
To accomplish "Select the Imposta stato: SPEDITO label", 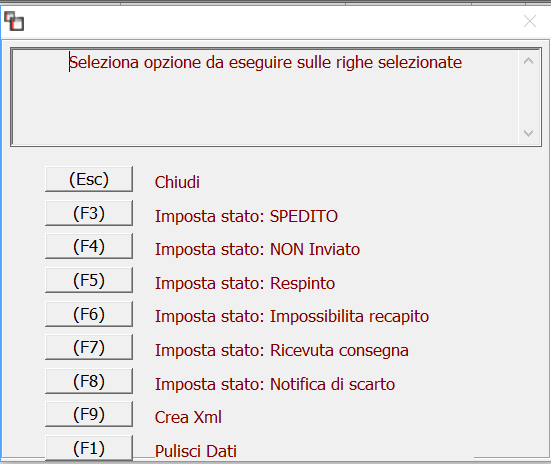I will [x=246, y=216].
